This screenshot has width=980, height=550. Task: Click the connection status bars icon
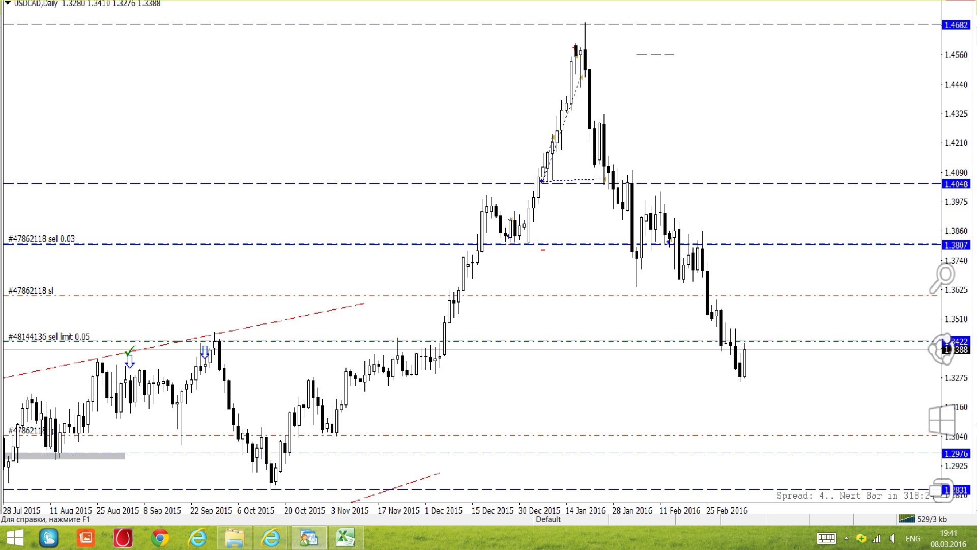907,519
